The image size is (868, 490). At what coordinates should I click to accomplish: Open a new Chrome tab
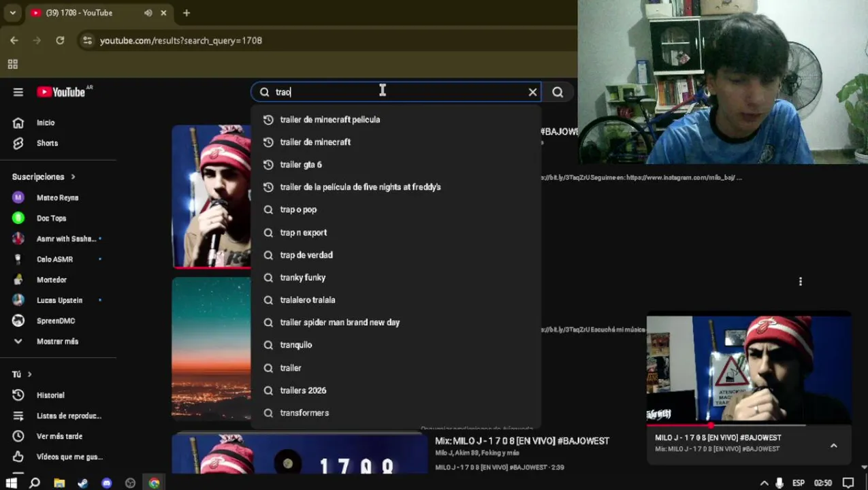click(x=187, y=13)
